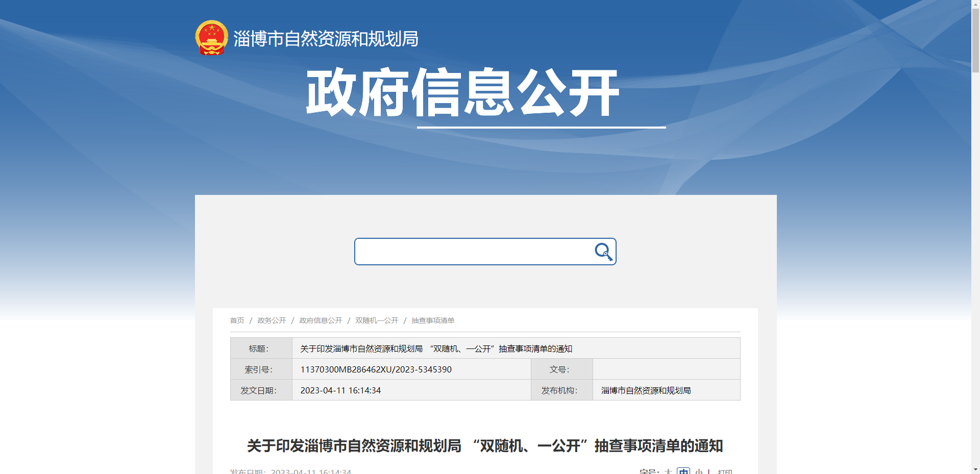Click the scrollbar up arrow

[976, 4]
